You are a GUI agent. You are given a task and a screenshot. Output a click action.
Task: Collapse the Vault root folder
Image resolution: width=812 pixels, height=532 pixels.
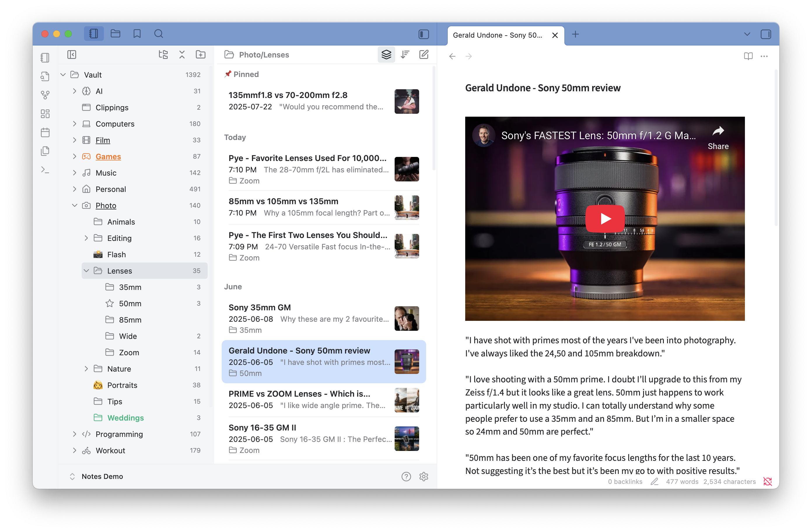(63, 75)
